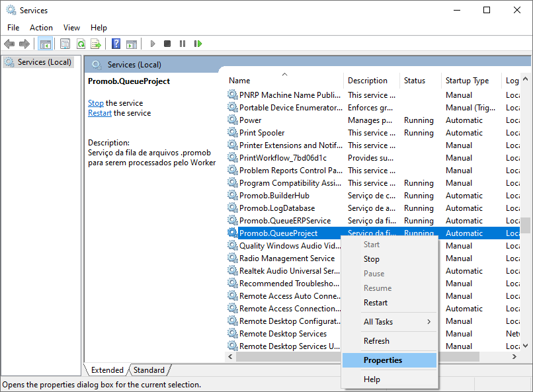
Task: Click gear icon of Promob.LogDatabase row
Action: pyautogui.click(x=233, y=208)
